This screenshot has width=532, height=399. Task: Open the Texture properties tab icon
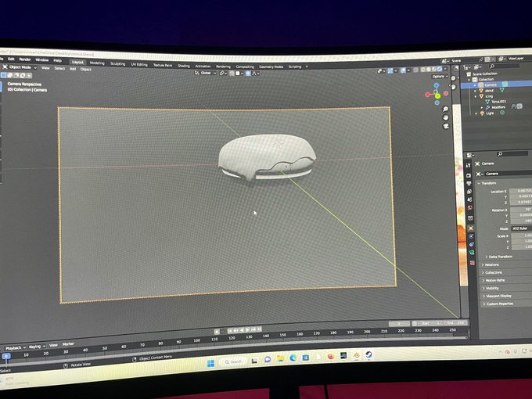tap(473, 263)
